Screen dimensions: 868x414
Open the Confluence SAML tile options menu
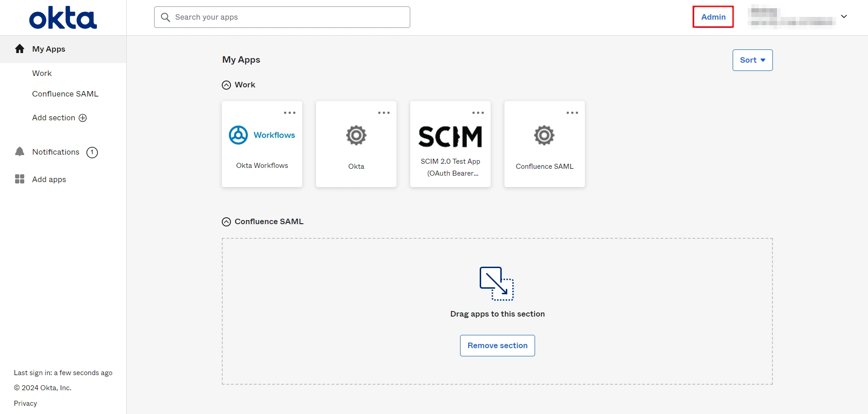572,113
